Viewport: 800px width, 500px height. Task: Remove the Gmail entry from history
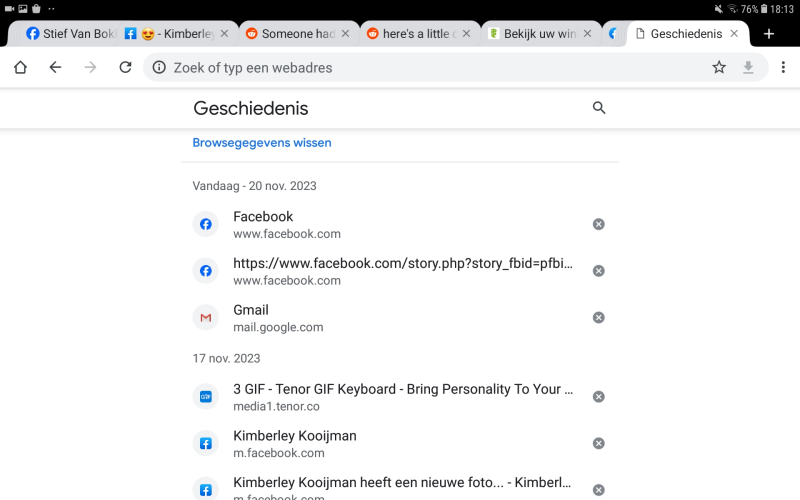598,318
